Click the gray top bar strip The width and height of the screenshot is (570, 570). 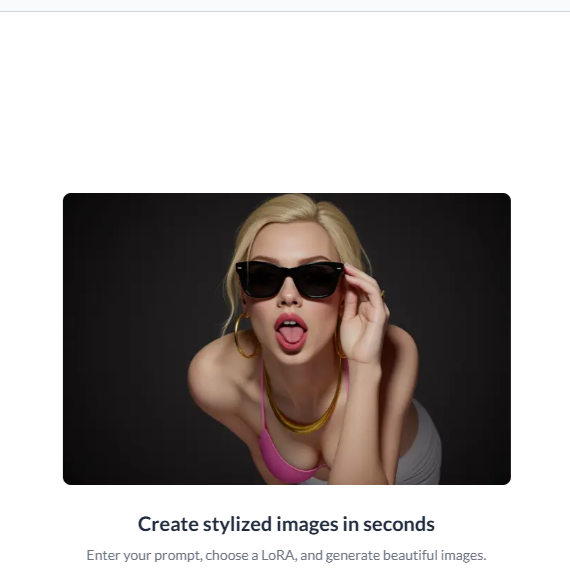click(x=285, y=5)
